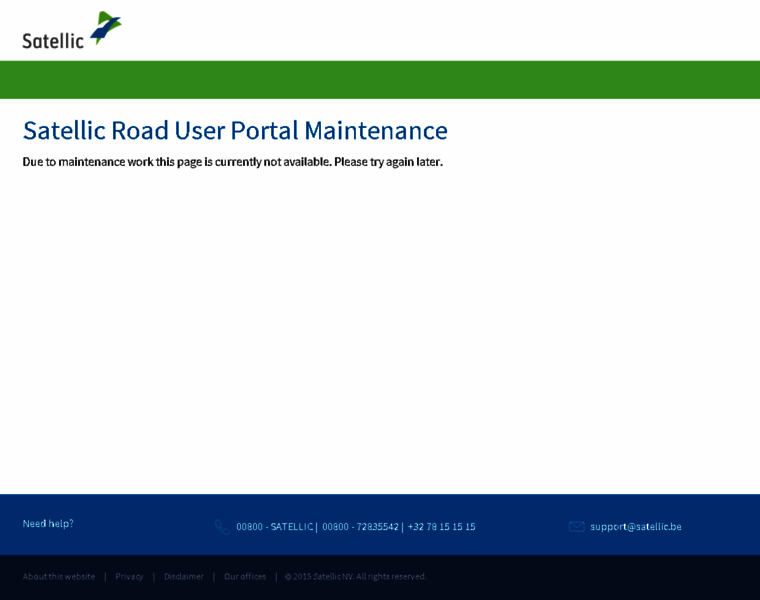Open support@satellic.be email link
This screenshot has width=760, height=600.
(x=635, y=527)
